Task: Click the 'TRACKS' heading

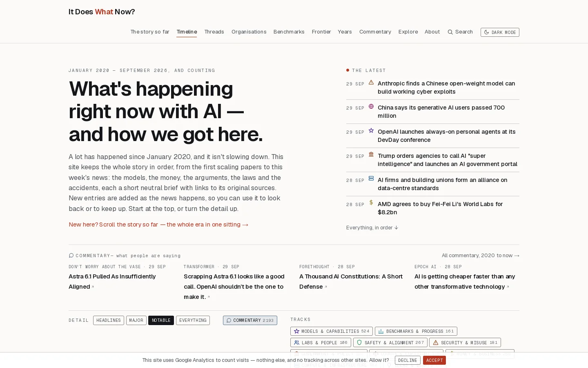Action: (301, 319)
